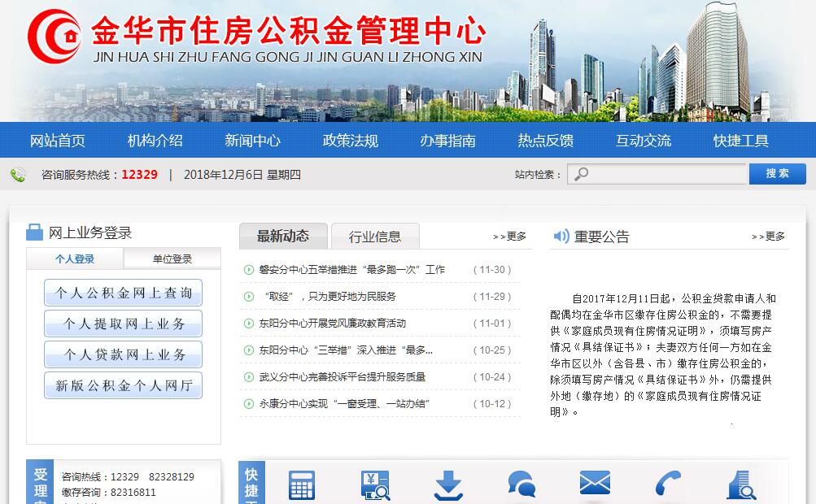
Task: Switch to the 单位登录 tab
Action: [172, 259]
